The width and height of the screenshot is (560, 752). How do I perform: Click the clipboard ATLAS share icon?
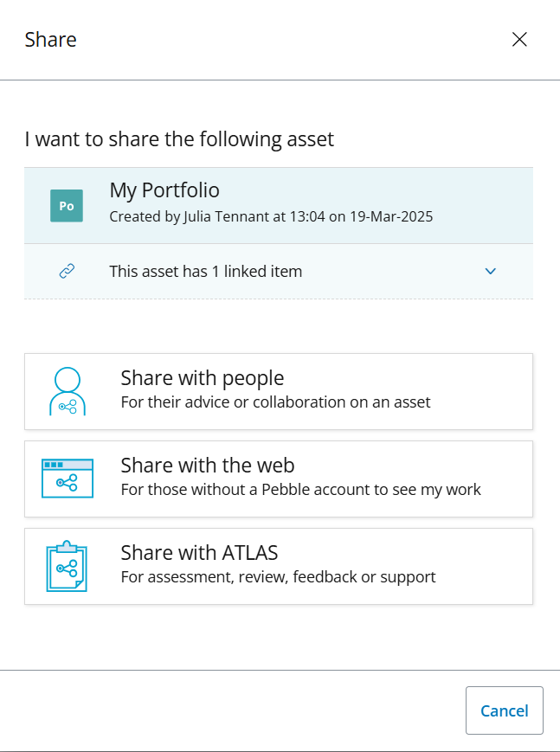tap(67, 566)
